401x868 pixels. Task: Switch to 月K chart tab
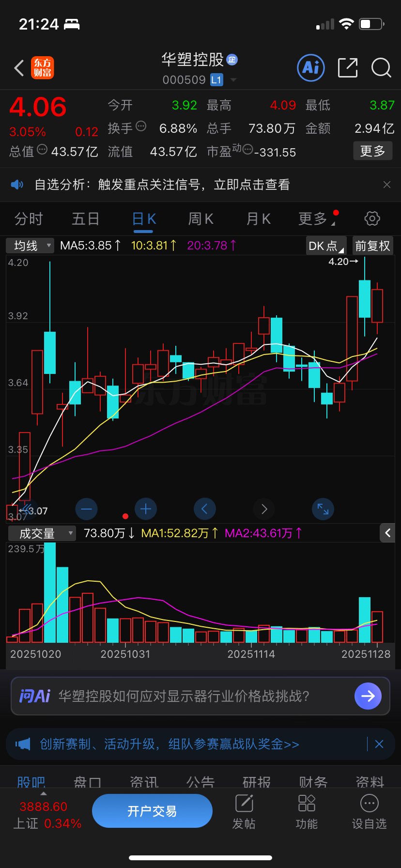coord(259,219)
